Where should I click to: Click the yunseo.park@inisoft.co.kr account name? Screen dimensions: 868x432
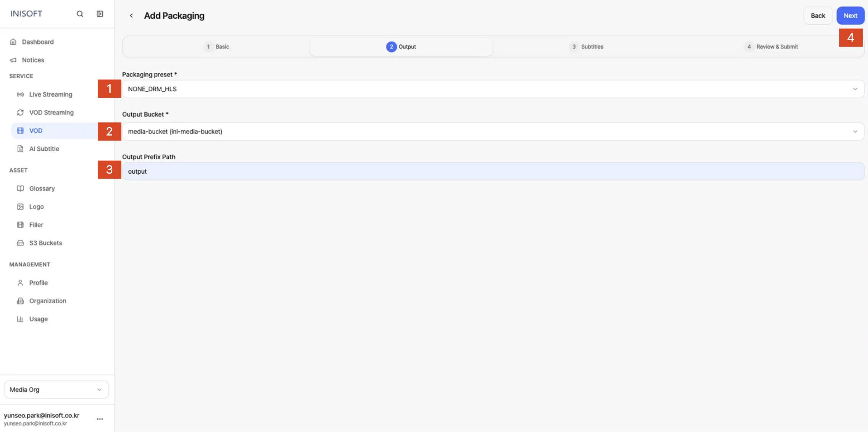point(42,415)
